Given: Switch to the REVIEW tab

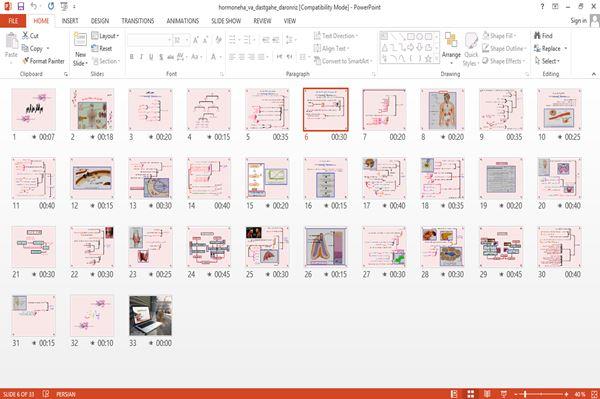Looking at the screenshot, I should pos(262,21).
